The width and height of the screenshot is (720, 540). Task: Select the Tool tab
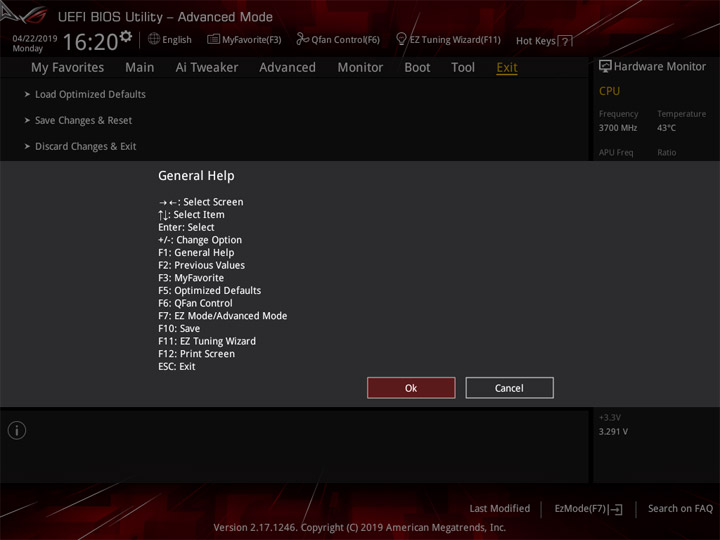[x=463, y=68]
